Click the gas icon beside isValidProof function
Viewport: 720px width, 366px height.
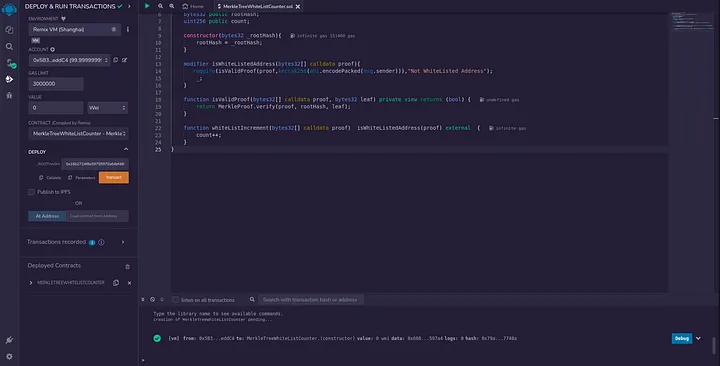[482, 100]
